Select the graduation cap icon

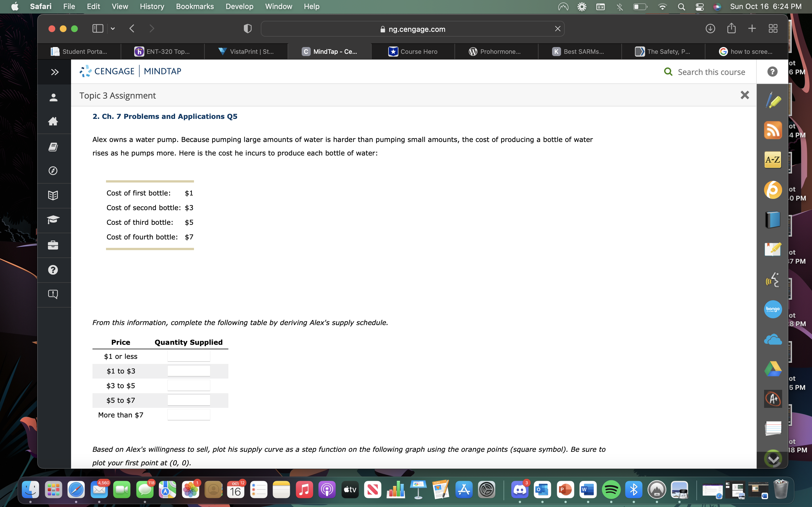[x=54, y=220]
